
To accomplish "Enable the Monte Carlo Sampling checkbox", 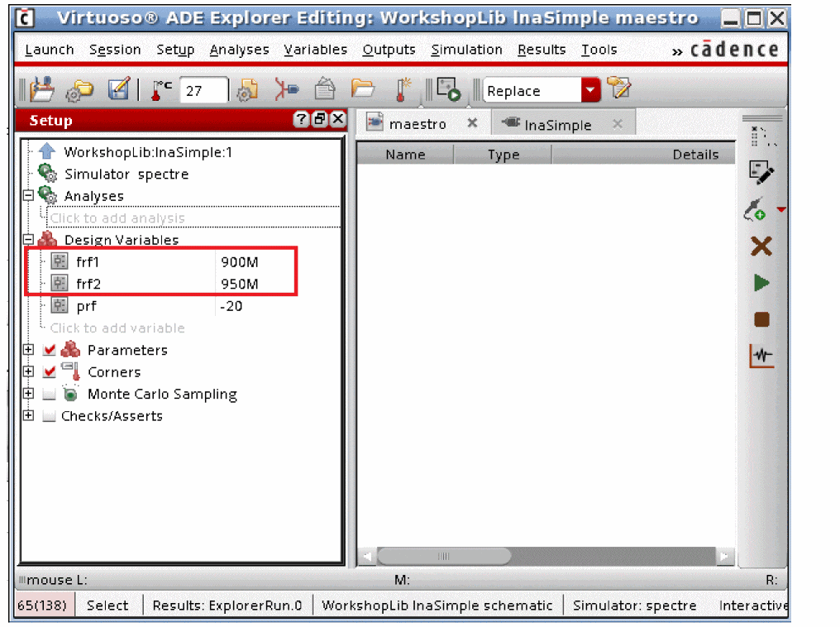I will coord(50,395).
